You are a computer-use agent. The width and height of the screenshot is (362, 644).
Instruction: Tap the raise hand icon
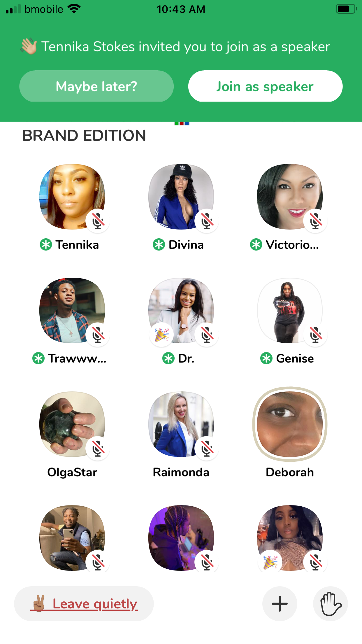pos(331,604)
